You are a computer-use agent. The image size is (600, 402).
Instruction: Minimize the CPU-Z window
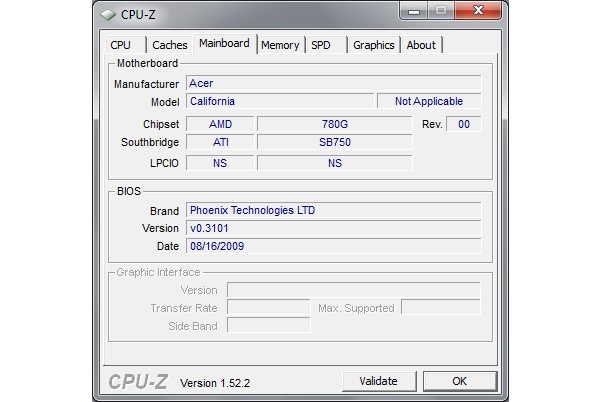(413, 10)
